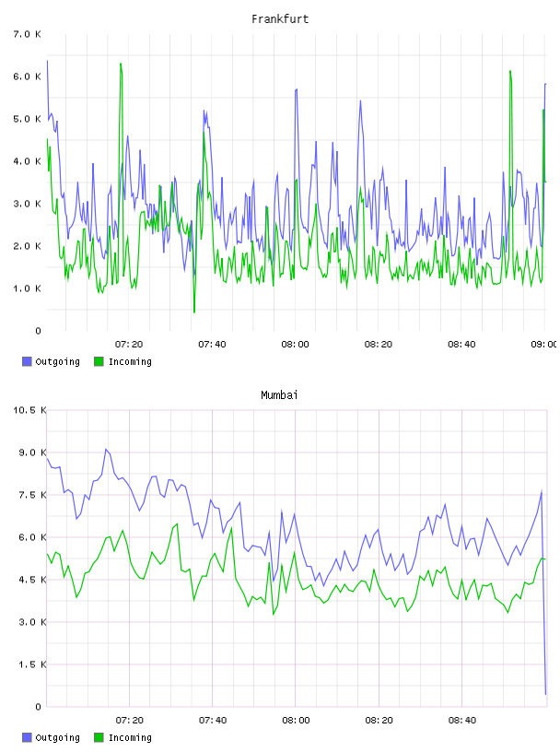Click the 07:20 time label in Frankfurt chart
Screen dimensions: 560x752
129,345
